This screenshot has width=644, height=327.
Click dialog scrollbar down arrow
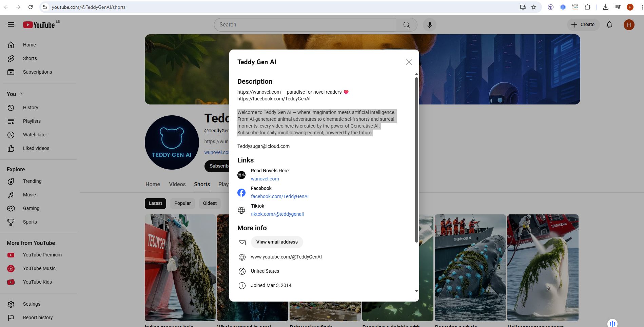[416, 291]
